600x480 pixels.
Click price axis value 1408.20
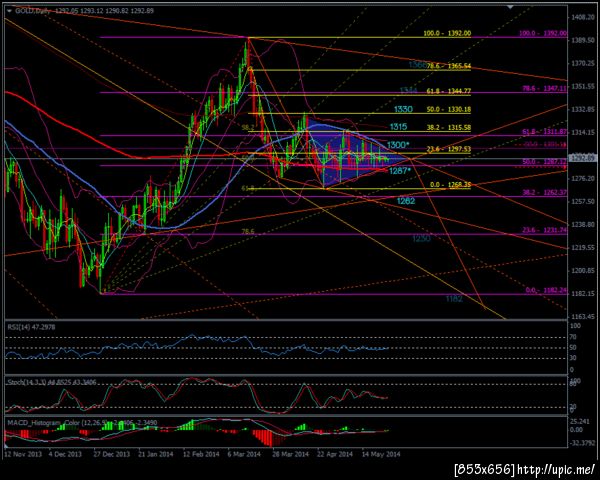click(583, 17)
